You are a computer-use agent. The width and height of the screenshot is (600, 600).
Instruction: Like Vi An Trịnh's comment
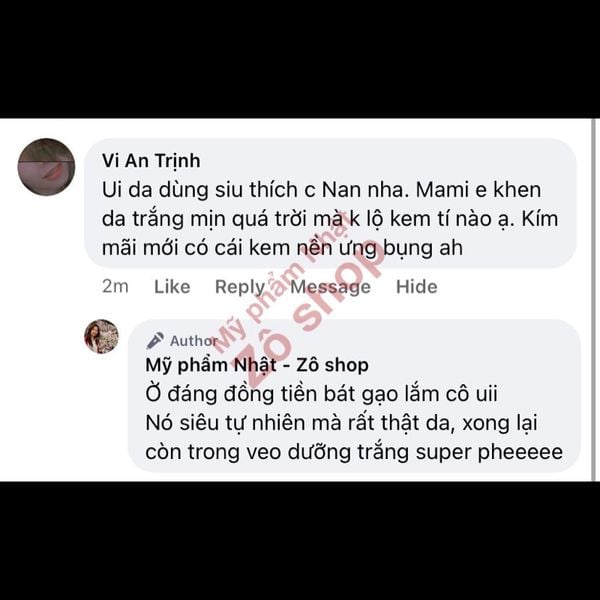coord(172,287)
